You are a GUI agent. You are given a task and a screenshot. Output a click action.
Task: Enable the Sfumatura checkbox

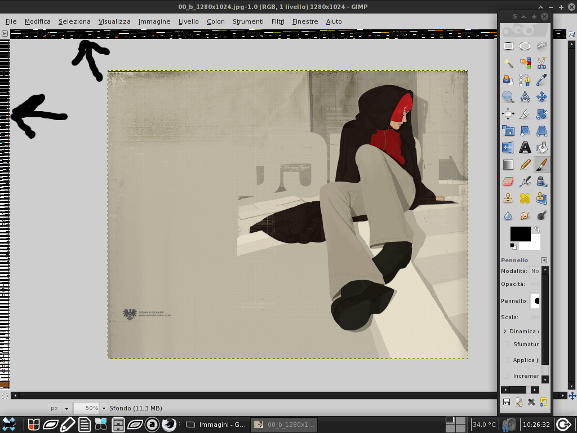[506, 344]
